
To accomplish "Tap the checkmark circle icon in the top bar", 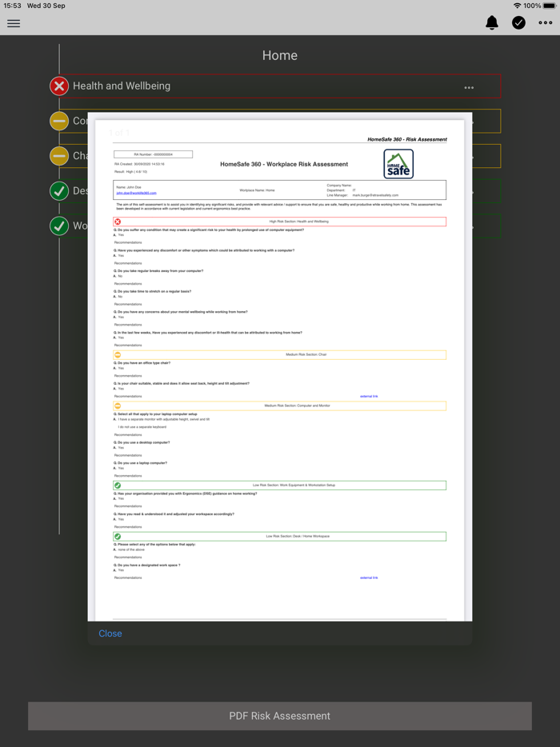I will [518, 22].
